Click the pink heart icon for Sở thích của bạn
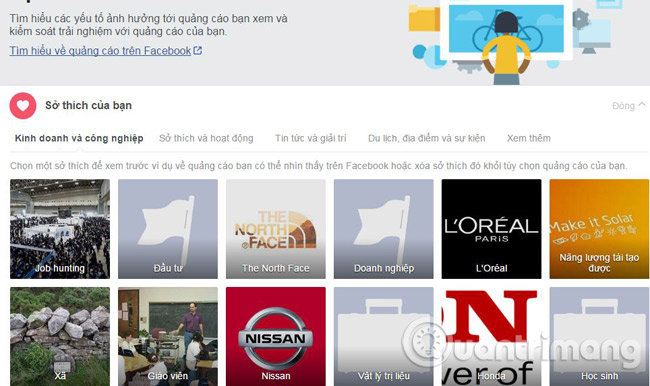 23,106
